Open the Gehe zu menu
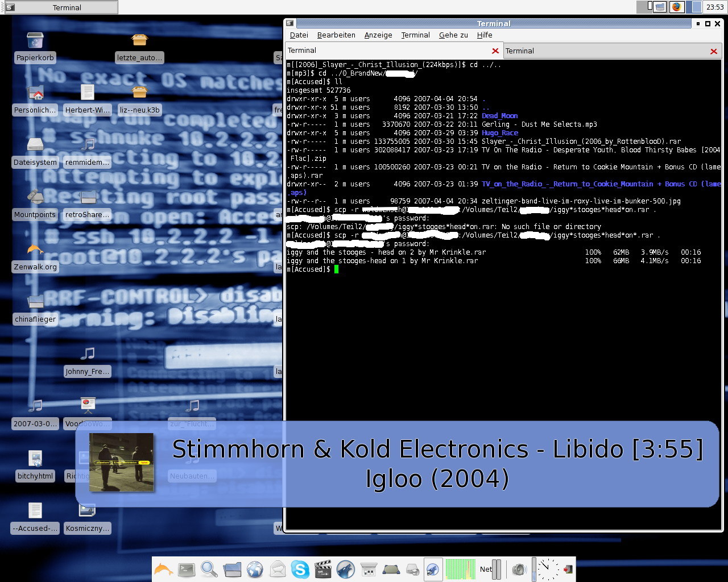Viewport: 728px width, 582px height. 453,35
